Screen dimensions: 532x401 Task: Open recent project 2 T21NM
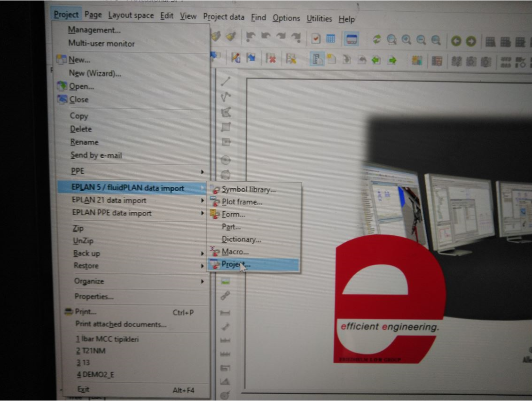tap(91, 351)
